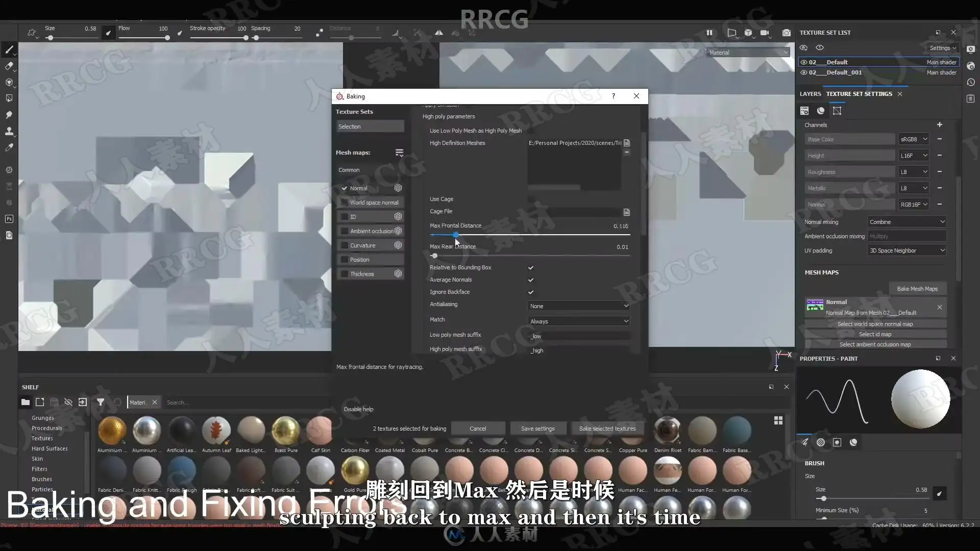
Task: Open the UV padding dropdown
Action: coord(907,251)
